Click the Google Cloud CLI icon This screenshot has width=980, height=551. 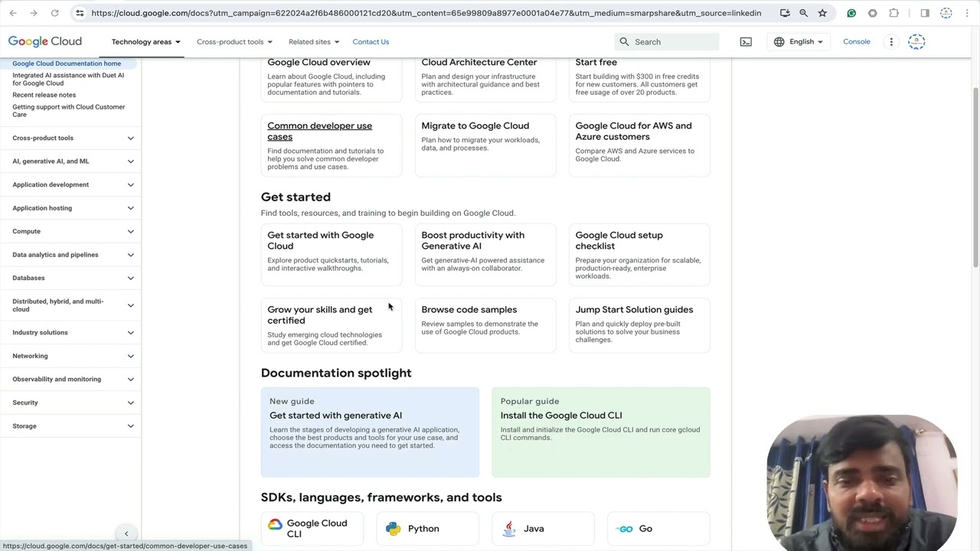[275, 524]
